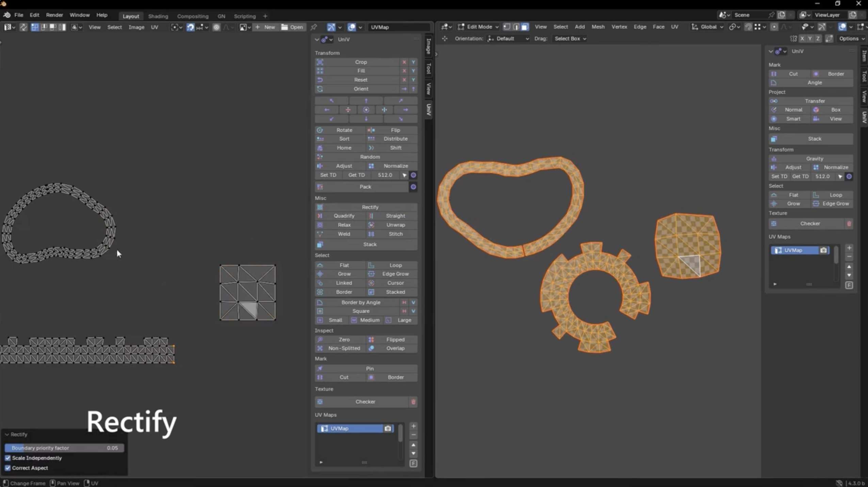868x487 pixels.
Task: Collapse the Rectify operator panel
Action: [7, 434]
